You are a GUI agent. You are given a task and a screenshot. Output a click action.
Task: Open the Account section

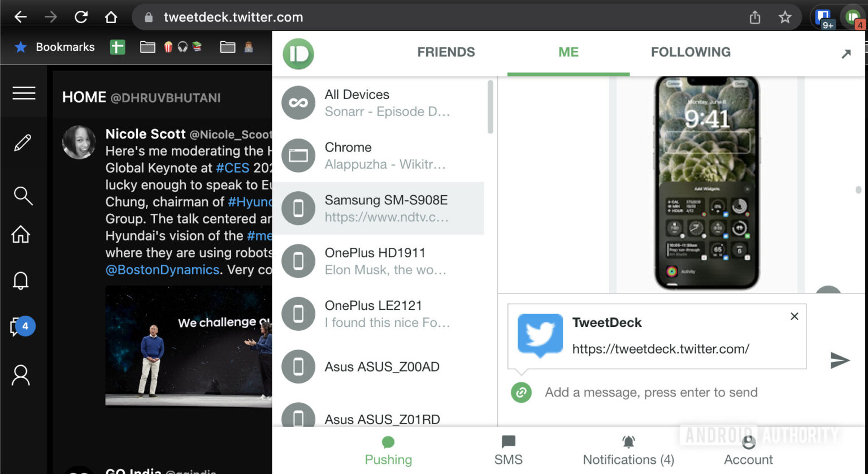pyautogui.click(x=748, y=451)
